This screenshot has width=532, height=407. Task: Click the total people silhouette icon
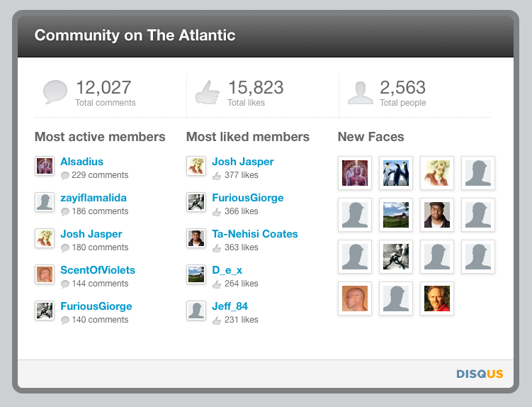tap(360, 92)
